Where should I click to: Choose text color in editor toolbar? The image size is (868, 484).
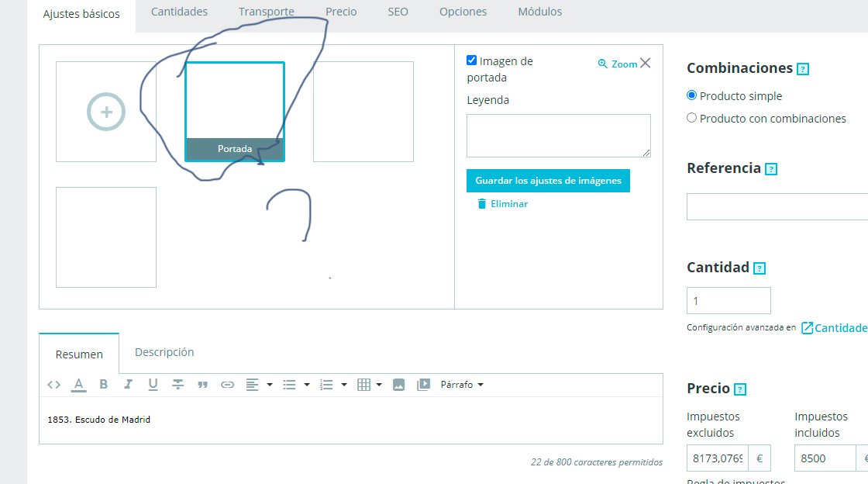pos(78,384)
